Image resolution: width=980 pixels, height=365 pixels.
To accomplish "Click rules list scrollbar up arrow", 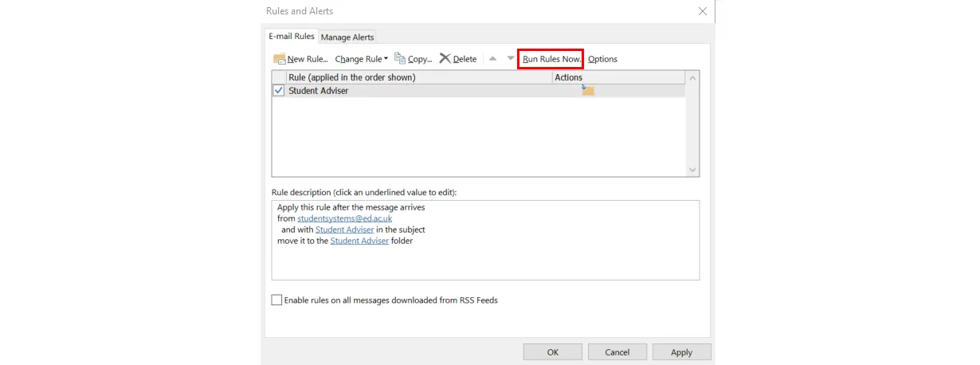I will coord(692,78).
